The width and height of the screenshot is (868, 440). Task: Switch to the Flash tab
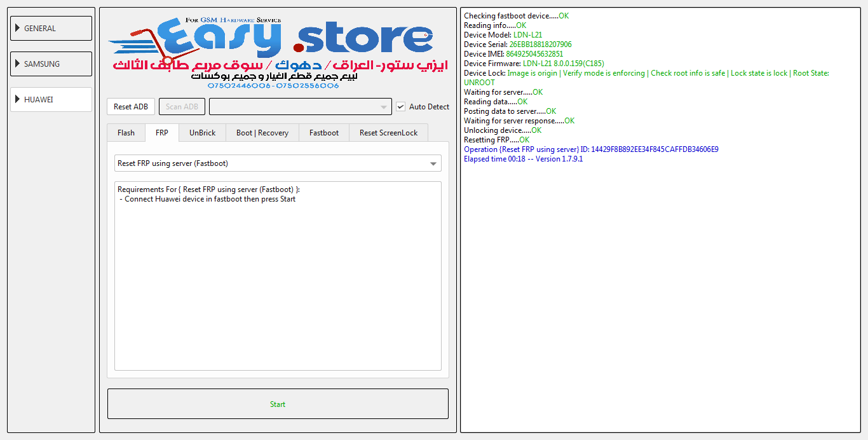(x=126, y=133)
